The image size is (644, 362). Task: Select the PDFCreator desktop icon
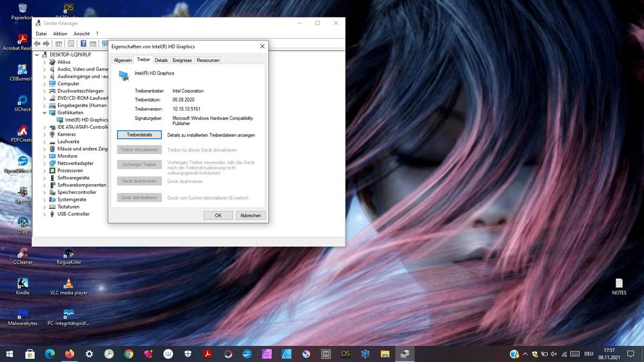coord(22,133)
